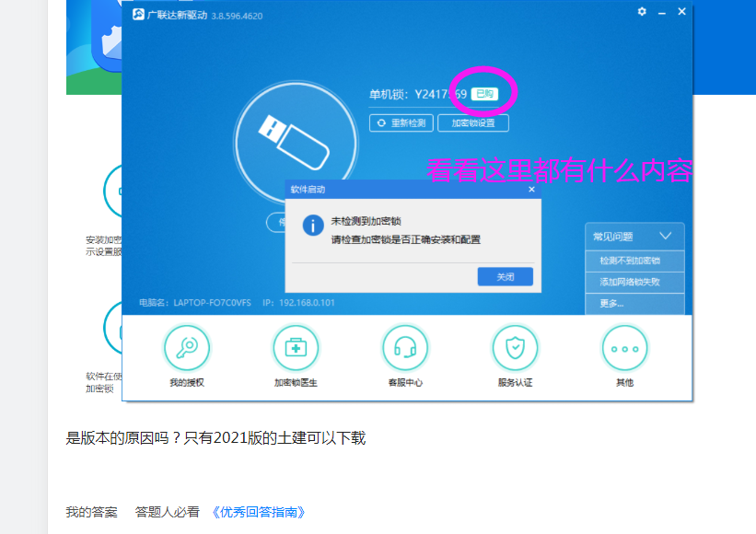Click the USB encryption lock illustration
756x534 pixels.
[x=296, y=143]
